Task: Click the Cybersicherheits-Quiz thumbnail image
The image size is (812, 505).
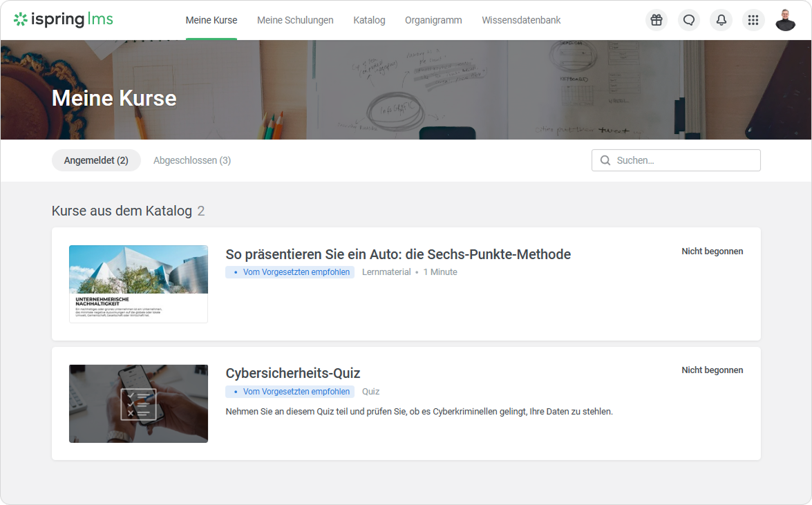Action: pos(138,403)
